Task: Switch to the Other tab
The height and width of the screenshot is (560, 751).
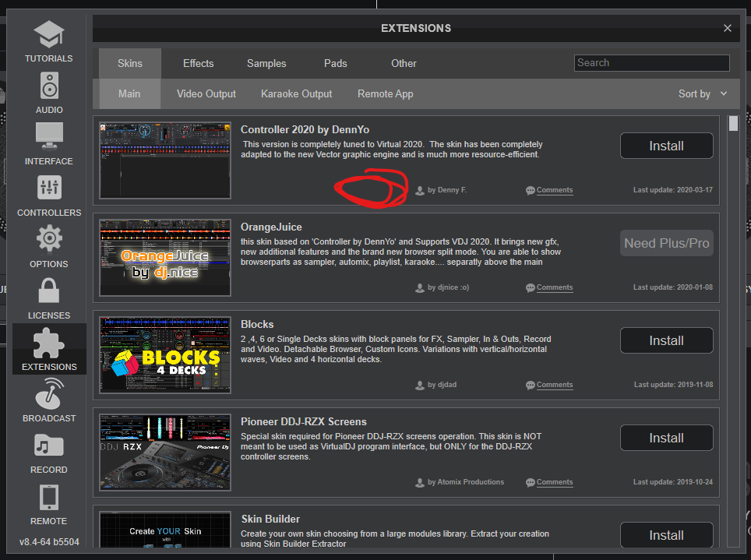Action: pyautogui.click(x=404, y=63)
